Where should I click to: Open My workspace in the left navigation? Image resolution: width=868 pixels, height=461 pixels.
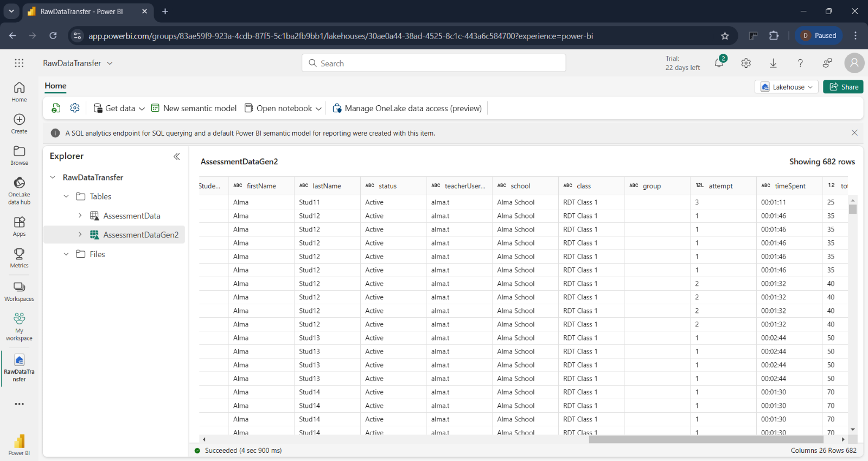point(19,326)
